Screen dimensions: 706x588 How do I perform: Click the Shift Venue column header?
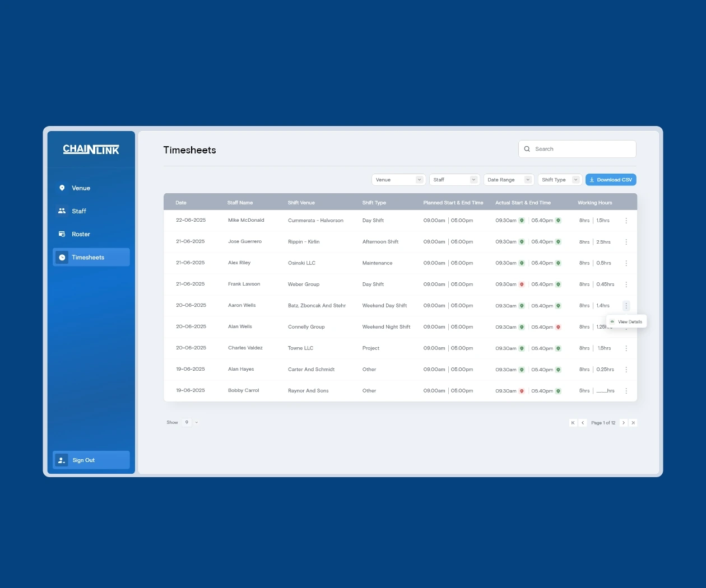point(301,203)
